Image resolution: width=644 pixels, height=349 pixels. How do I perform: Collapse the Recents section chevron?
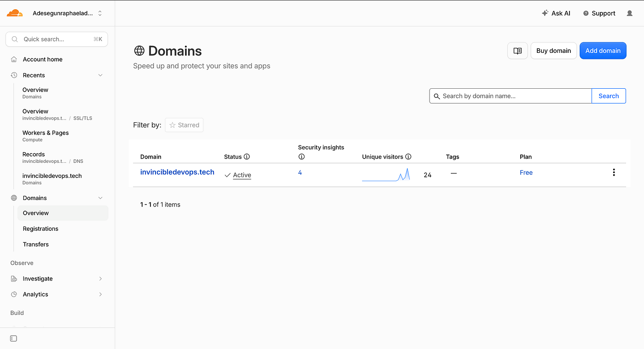[100, 75]
